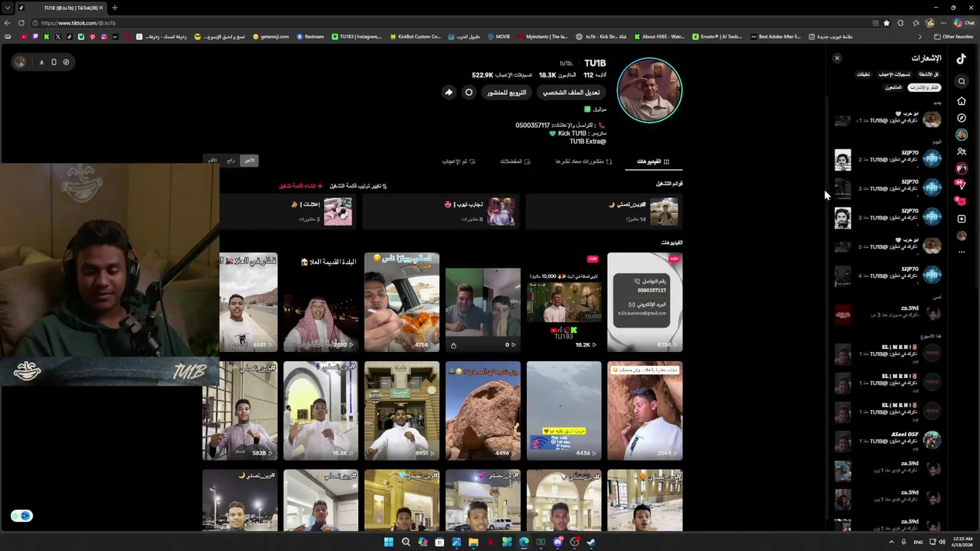The width and height of the screenshot is (980, 551).
Task: Open a new browser tab with plus
Action: [114, 8]
